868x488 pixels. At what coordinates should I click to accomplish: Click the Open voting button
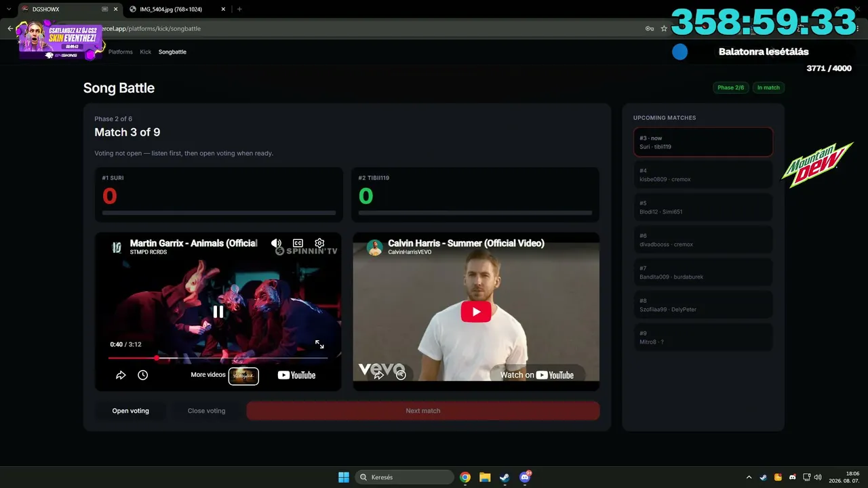tap(130, 411)
